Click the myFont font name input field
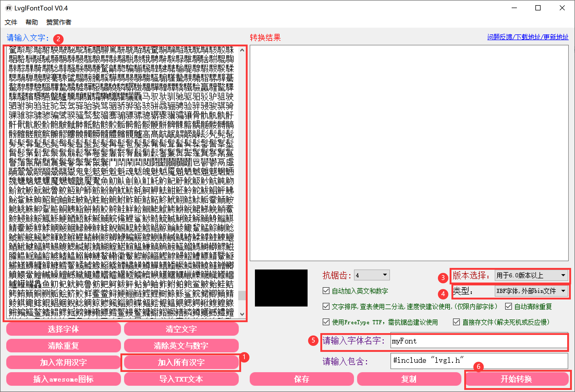This screenshot has width=575, height=392. (479, 341)
